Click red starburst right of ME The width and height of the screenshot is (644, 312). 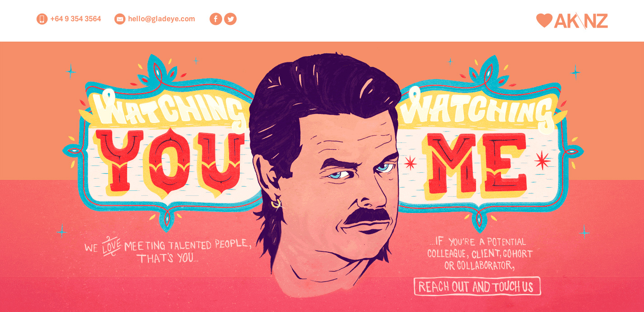[542, 161]
